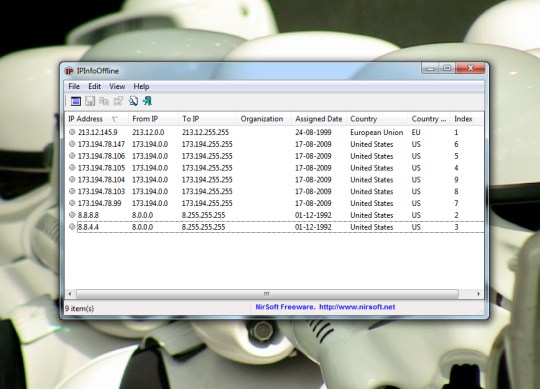Screen dimensions: 540x389
Task: Click the horizontal scrollbar left arrow
Action: pyautogui.click(x=70, y=294)
